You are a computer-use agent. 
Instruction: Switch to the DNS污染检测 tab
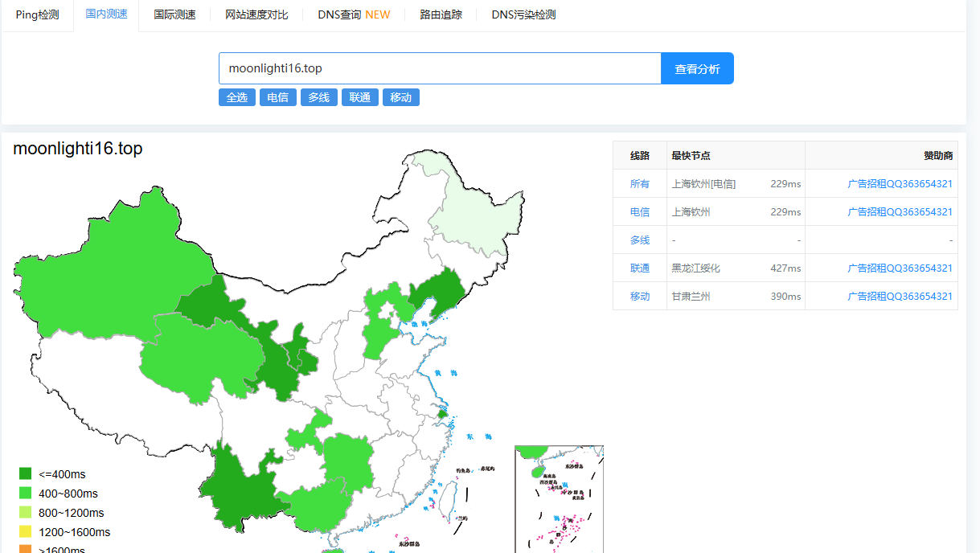[x=523, y=14]
